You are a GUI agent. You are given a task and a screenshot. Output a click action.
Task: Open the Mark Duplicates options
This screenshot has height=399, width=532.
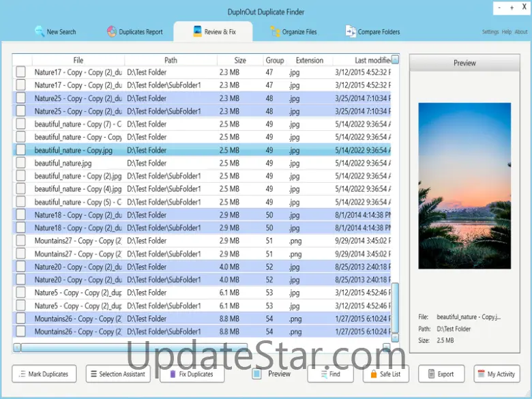[44, 374]
